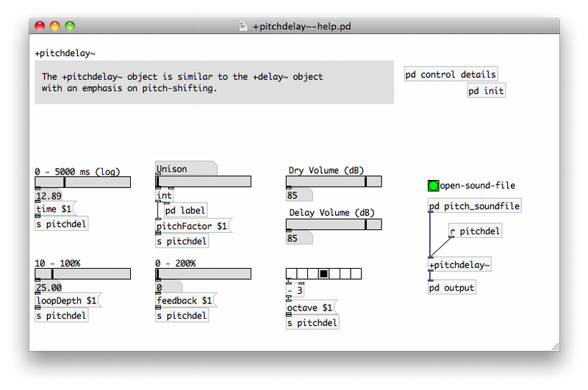588x390 pixels.
Task: Click s pitchdel under octave $1
Action: click(312, 322)
